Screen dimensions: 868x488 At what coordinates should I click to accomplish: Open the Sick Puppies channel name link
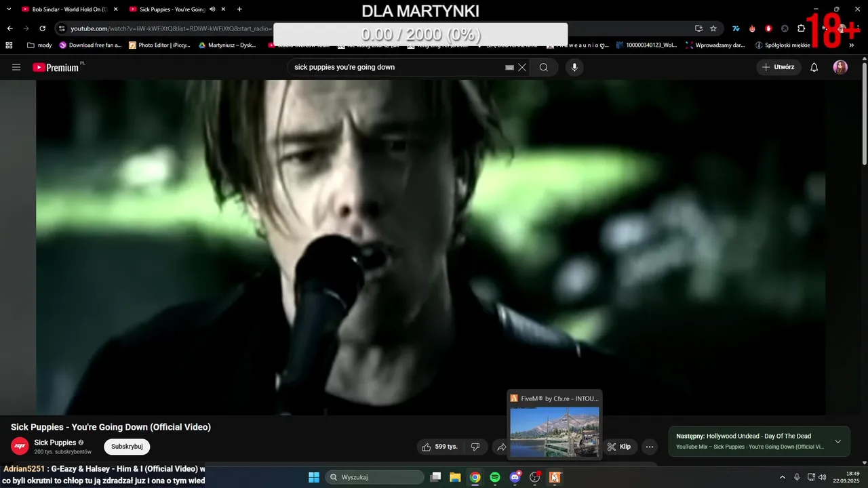point(55,443)
